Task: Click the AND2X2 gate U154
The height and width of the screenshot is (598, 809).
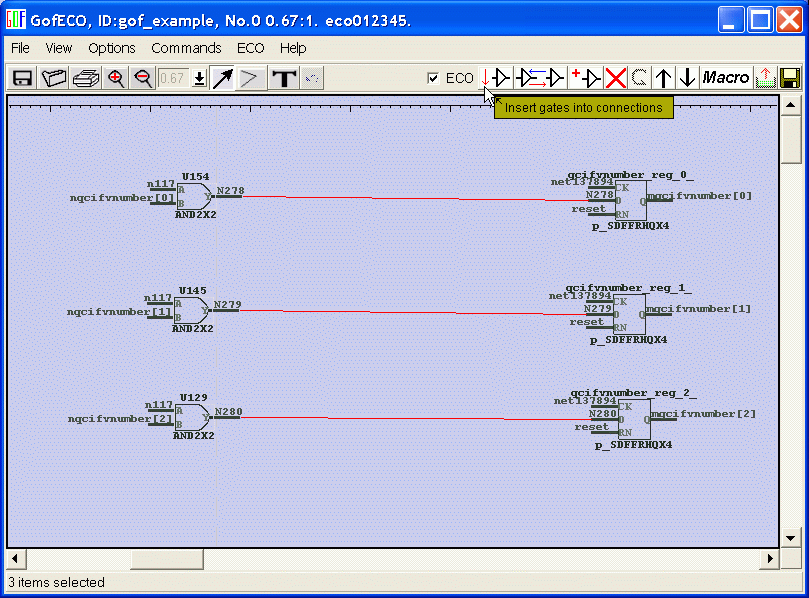Action: click(194, 196)
